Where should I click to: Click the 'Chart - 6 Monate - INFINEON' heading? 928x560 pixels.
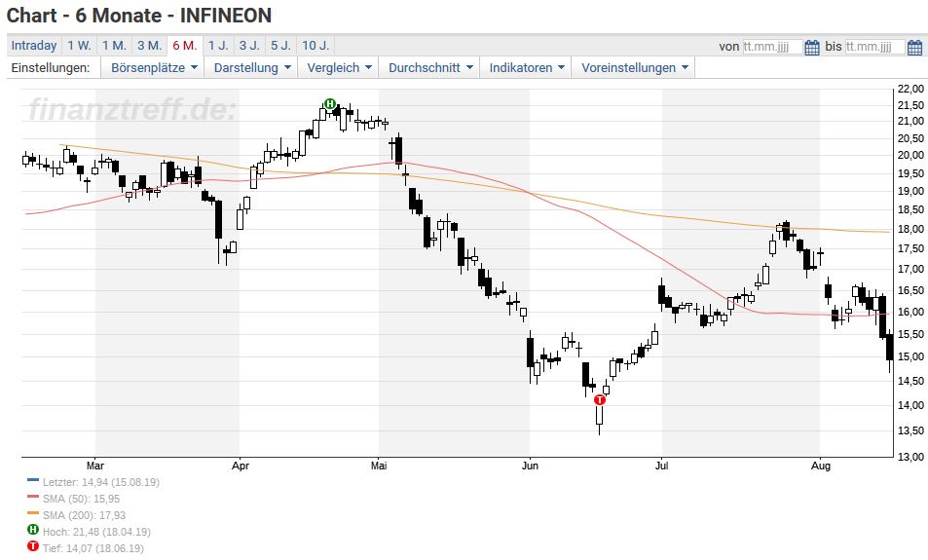[139, 16]
